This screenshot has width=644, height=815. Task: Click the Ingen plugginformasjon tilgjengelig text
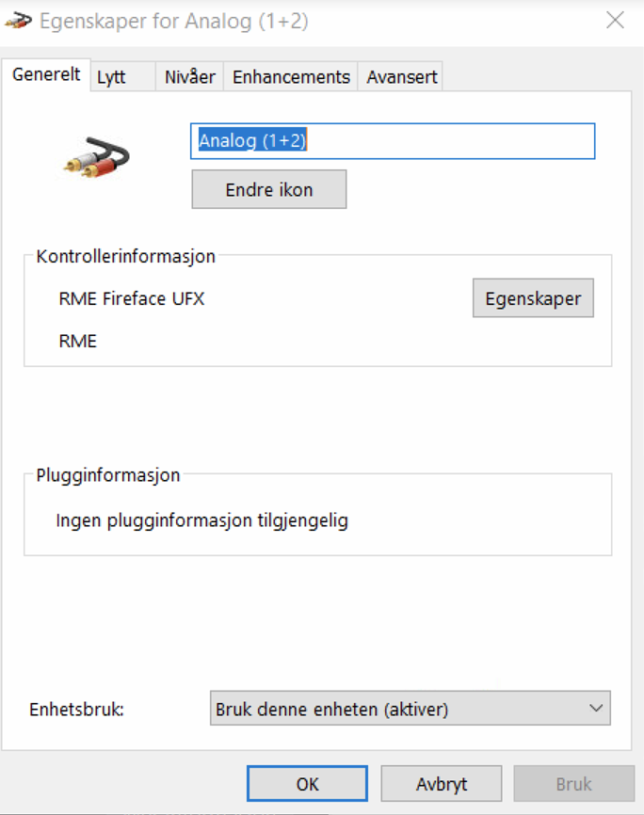pyautogui.click(x=201, y=519)
